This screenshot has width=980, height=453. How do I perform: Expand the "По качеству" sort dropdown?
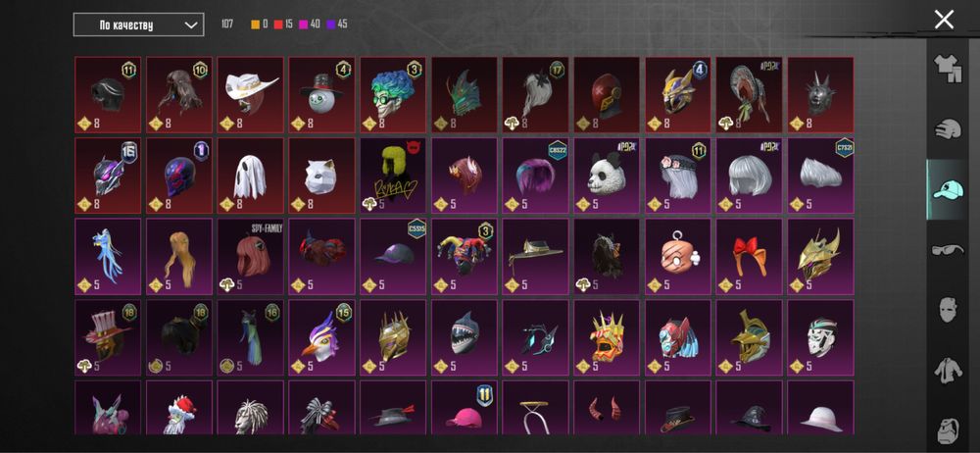[138, 25]
